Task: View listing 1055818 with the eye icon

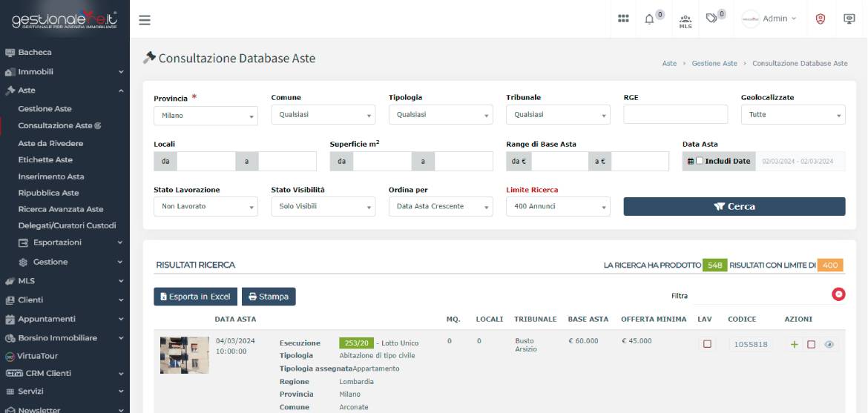Action: [829, 344]
